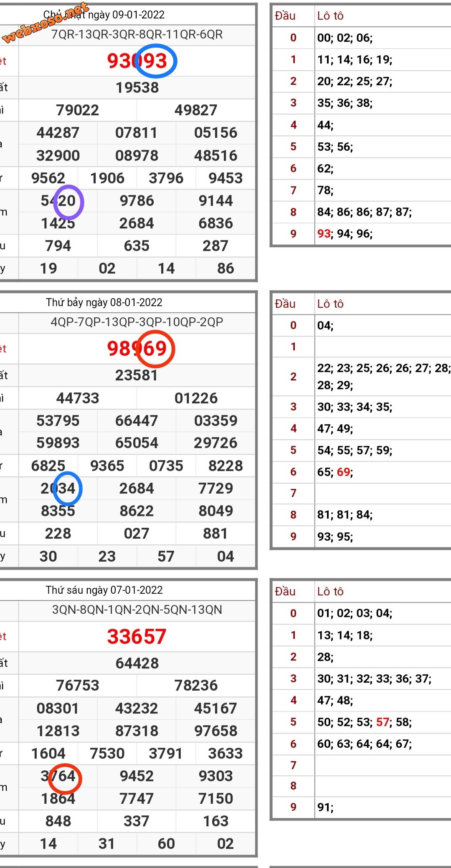Click the number "7150"
The width and height of the screenshot is (451, 868).
215,799
